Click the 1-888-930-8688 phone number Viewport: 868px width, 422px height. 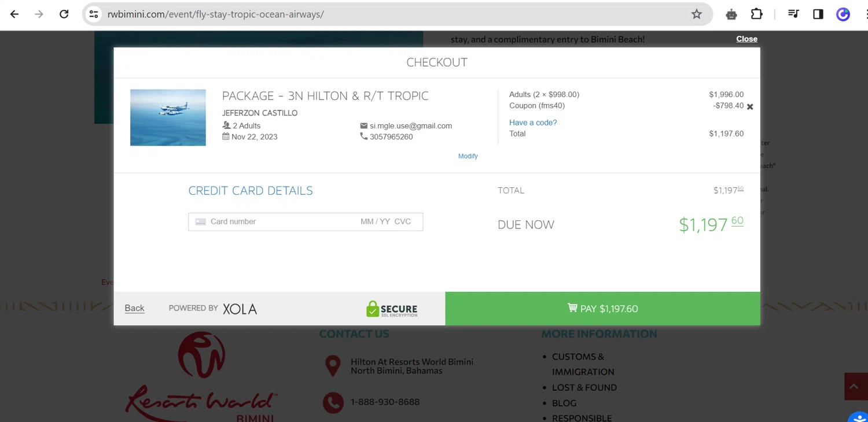click(385, 402)
